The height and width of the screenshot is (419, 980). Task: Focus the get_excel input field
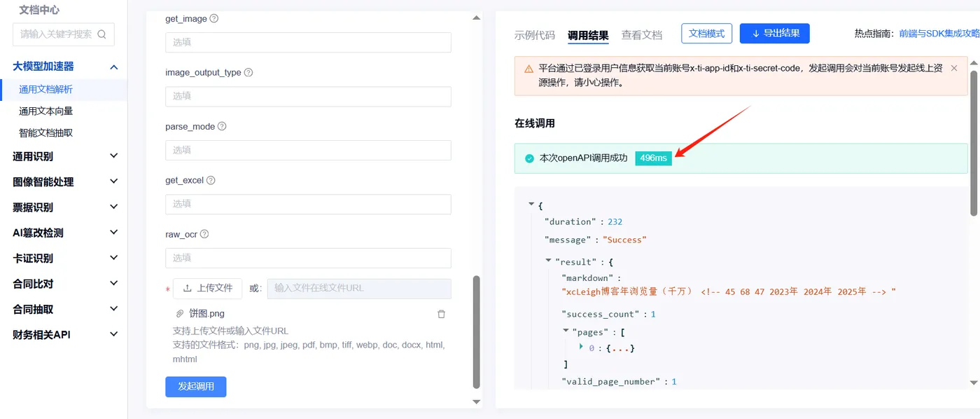tap(308, 204)
